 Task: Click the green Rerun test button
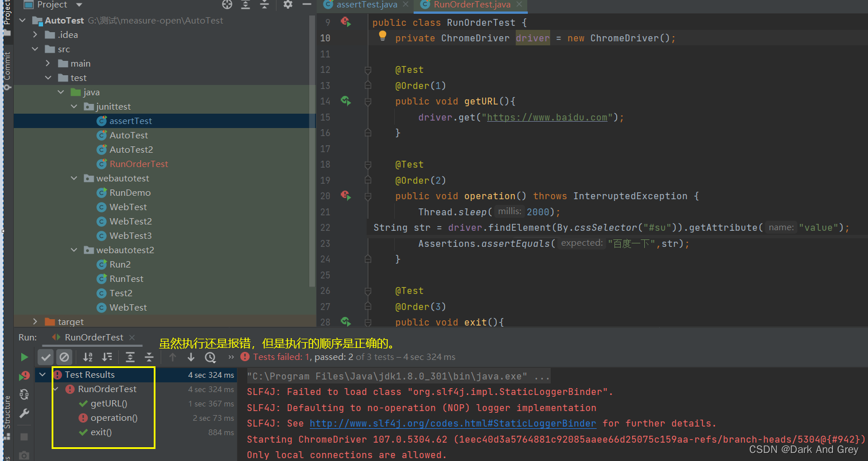24,357
